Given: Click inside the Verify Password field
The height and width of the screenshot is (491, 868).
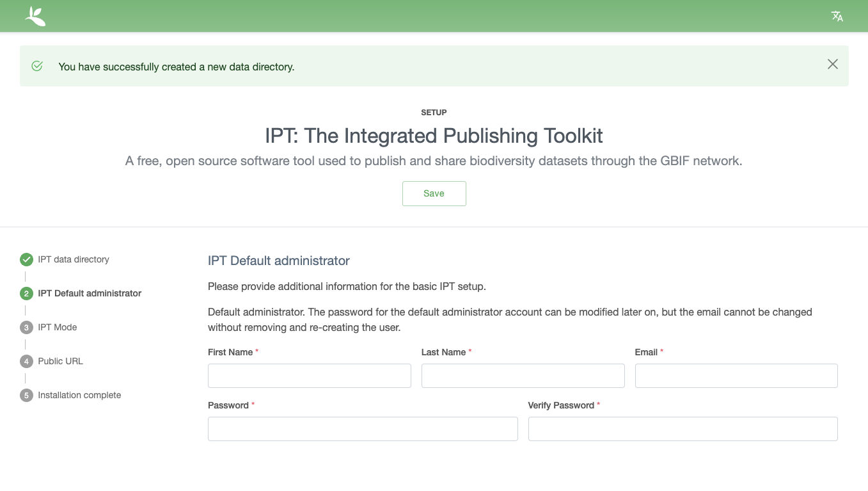Looking at the screenshot, I should tap(683, 429).
